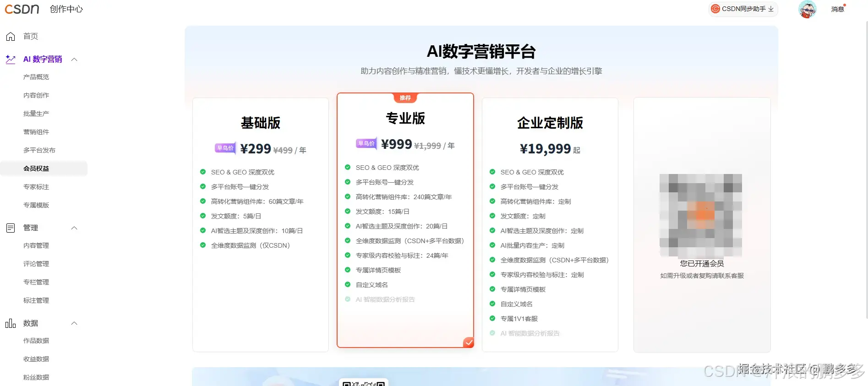Collapse the AI 数字营销 section

(x=74, y=60)
